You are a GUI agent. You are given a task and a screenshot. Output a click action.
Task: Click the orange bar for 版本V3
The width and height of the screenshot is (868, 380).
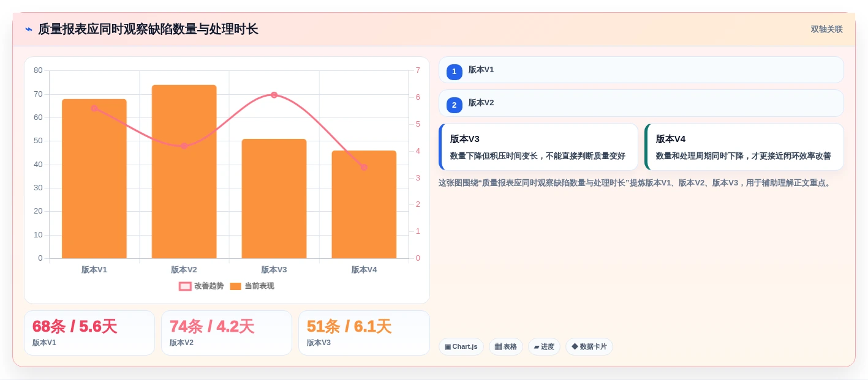(274, 198)
